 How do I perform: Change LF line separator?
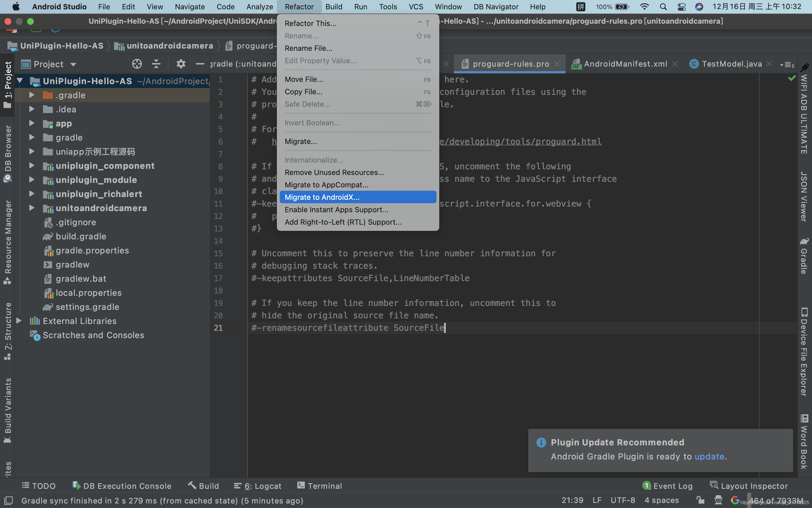pyautogui.click(x=597, y=500)
